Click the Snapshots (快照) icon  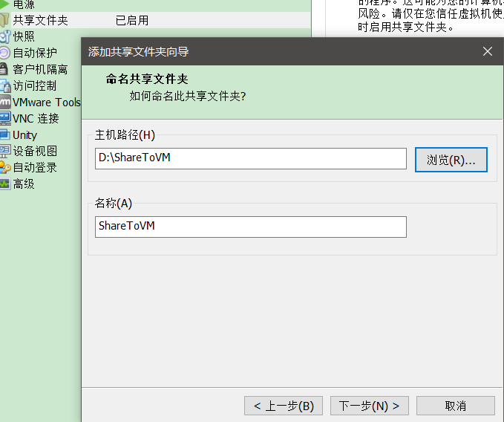pyautogui.click(x=4, y=36)
